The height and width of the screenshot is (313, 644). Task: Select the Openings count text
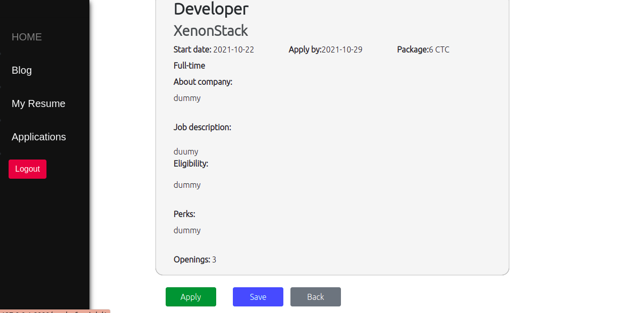194,259
